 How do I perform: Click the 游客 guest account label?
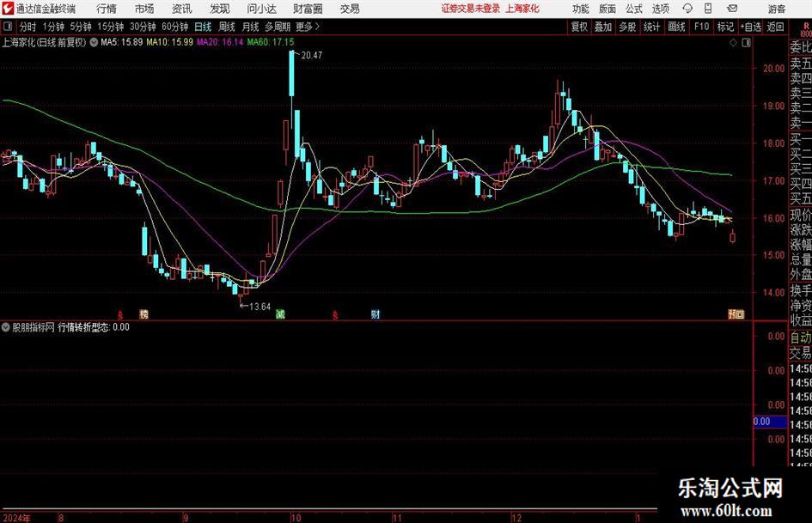click(x=776, y=9)
